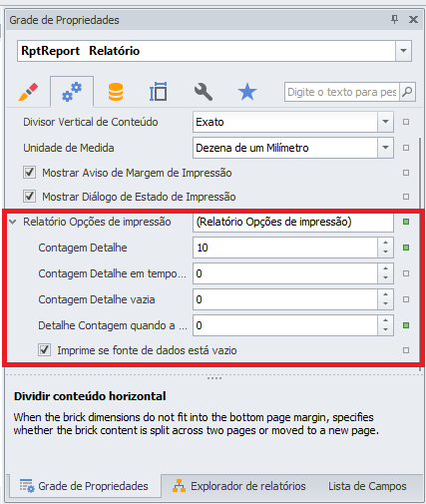Viewport: 426px width, 504px height.
Task: Click the magnifier search icon
Action: coord(407,92)
